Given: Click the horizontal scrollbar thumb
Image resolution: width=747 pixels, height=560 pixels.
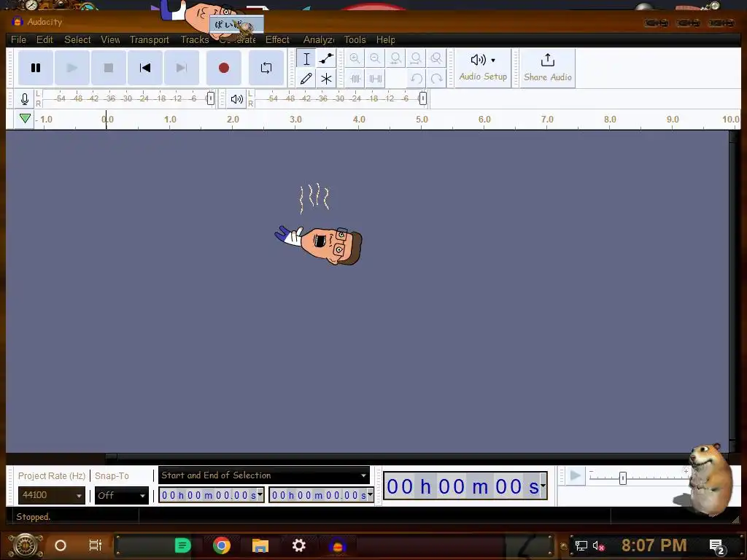Looking at the screenshot, I should (x=111, y=457).
